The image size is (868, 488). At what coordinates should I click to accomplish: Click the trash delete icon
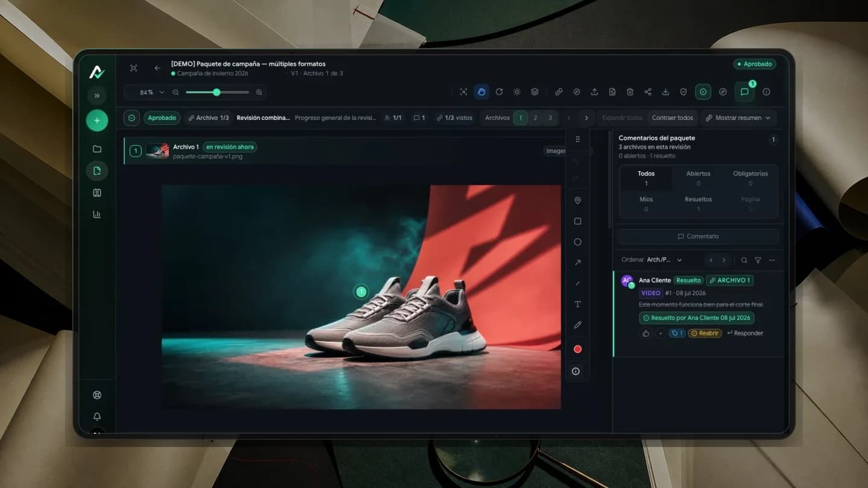tap(630, 92)
